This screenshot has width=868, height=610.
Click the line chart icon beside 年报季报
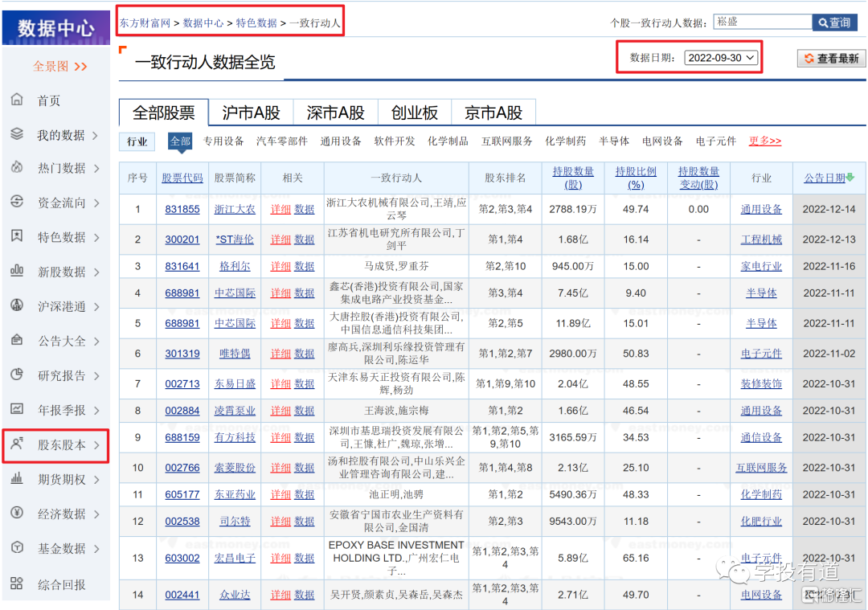pyautogui.click(x=17, y=409)
